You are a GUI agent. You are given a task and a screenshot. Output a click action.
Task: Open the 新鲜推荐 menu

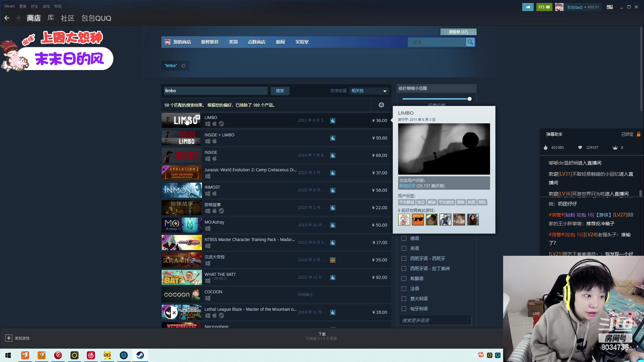[210, 42]
